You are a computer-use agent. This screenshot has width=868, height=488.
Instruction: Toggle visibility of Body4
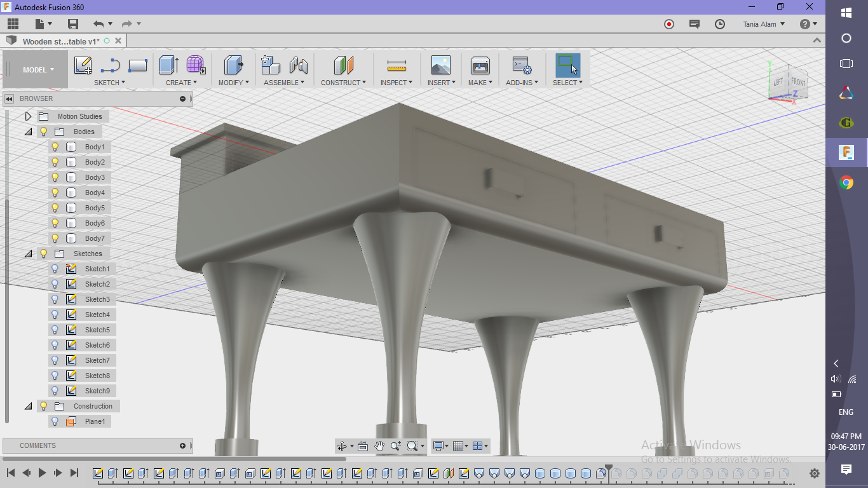55,193
